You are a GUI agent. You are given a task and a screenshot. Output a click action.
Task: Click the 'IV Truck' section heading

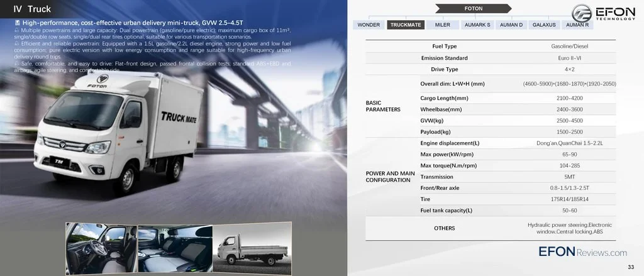[32, 9]
